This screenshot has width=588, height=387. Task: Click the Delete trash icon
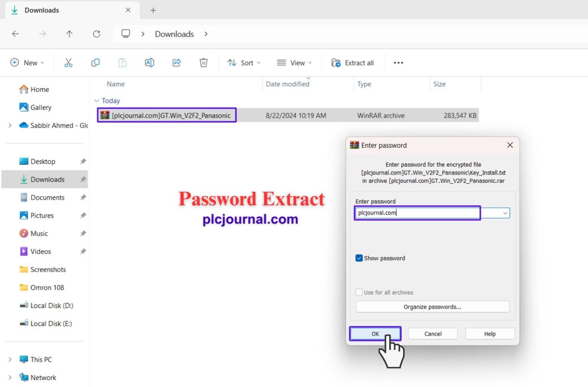(x=204, y=63)
